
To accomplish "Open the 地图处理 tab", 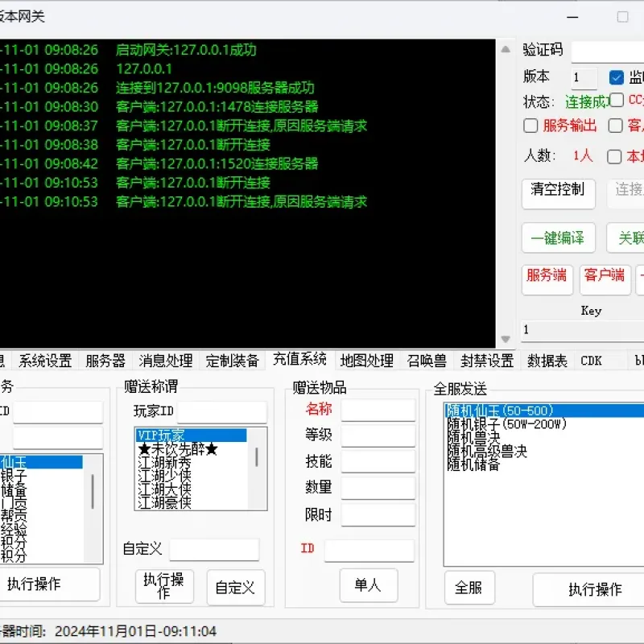I will pos(367,361).
